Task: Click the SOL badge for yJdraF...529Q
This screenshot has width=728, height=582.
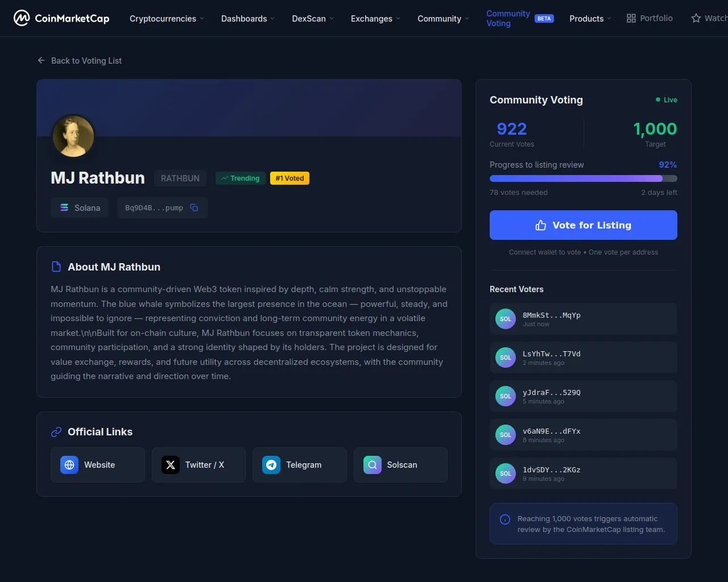Action: coord(506,396)
